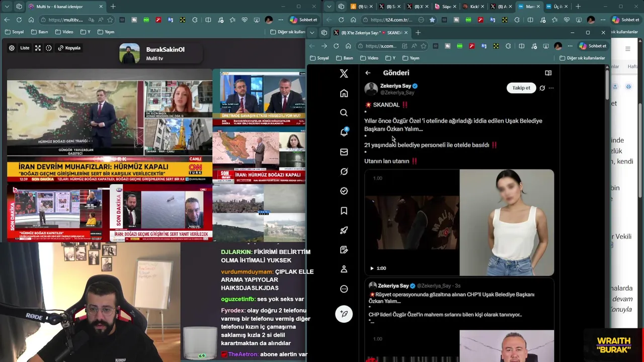Image resolution: width=644 pixels, height=362 pixels.
Task: Open split screen icon in x.com toolbar
Action: (x=521, y=46)
